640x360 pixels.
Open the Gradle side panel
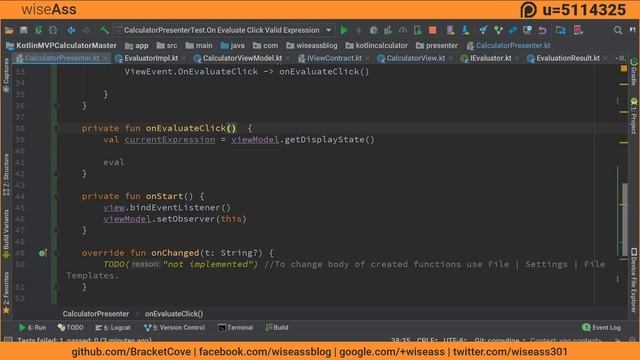[633, 73]
